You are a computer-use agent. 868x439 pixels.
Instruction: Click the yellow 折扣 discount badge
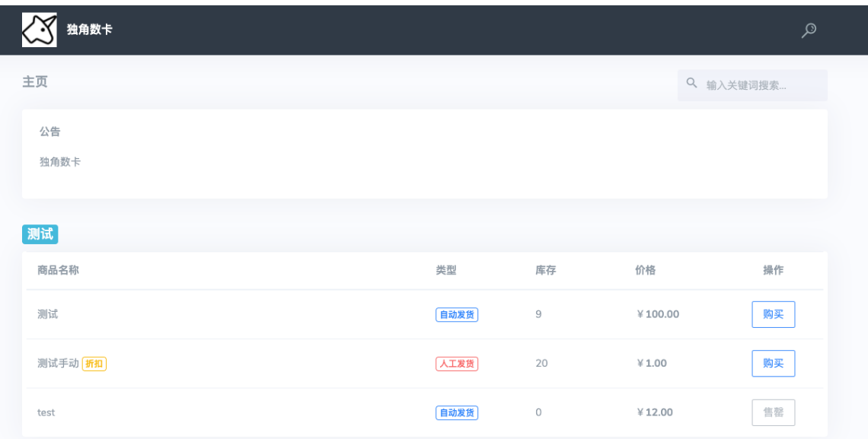pos(94,364)
